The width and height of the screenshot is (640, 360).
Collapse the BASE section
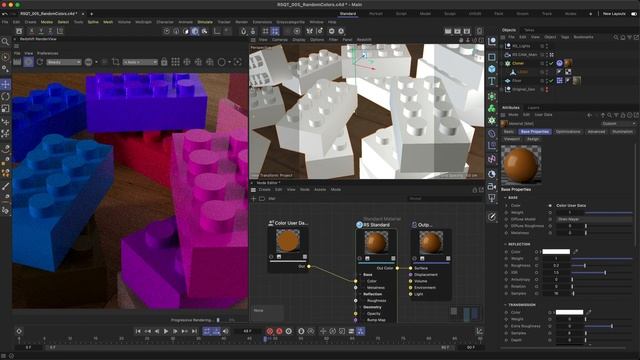(x=505, y=198)
